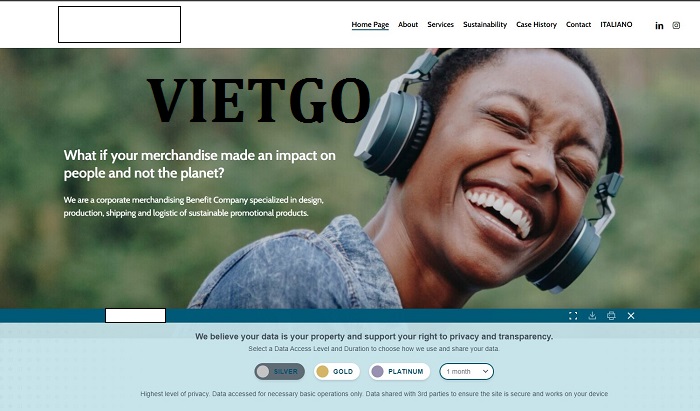Click the print icon in banner bar
The height and width of the screenshot is (411, 700).
[x=611, y=316]
